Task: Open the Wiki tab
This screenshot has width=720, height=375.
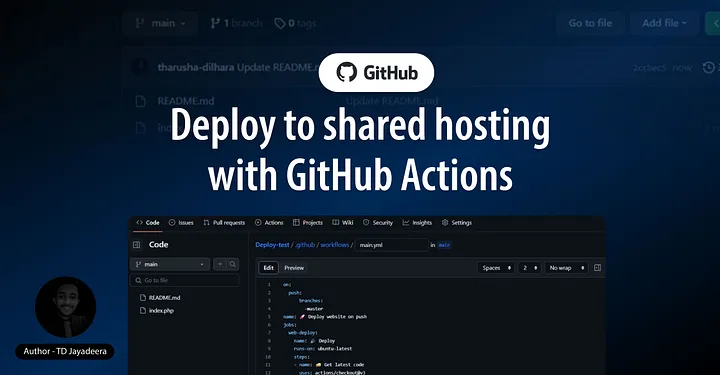Action: pyautogui.click(x=343, y=223)
